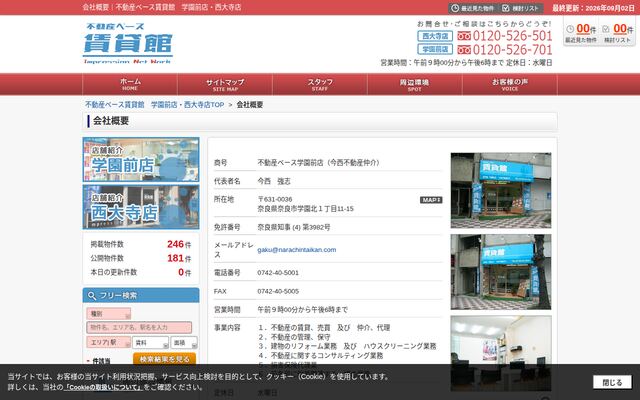Open 「Cookieの取扱いについて」 link
The image size is (640, 400).
click(x=103, y=387)
